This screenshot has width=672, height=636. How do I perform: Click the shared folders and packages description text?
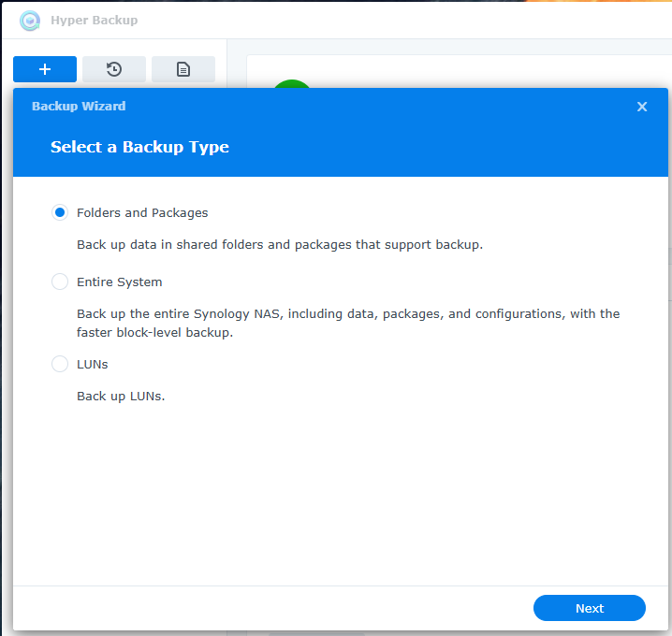point(280,244)
